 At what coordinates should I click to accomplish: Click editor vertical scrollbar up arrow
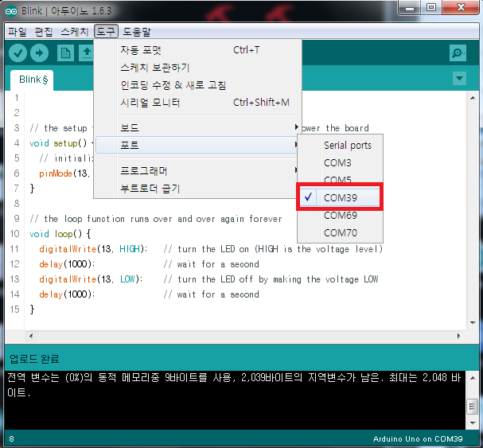[x=473, y=98]
